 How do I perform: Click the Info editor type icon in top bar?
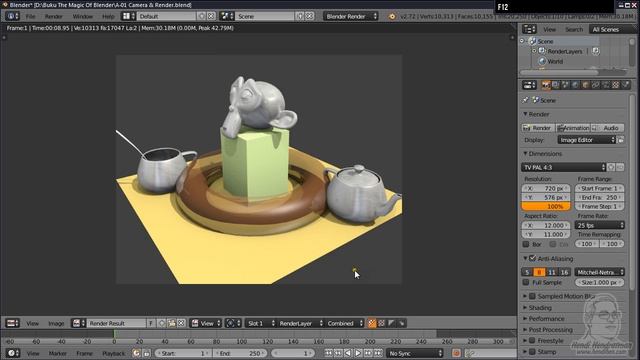coord(12,16)
